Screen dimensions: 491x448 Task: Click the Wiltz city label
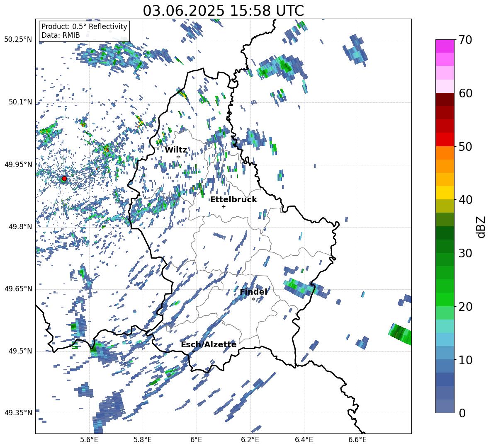176,150
